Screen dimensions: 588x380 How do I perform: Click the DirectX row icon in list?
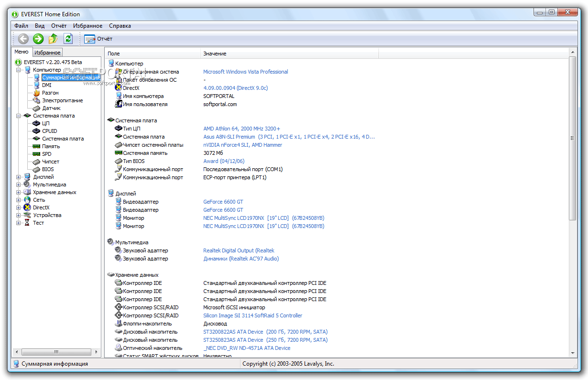(119, 88)
